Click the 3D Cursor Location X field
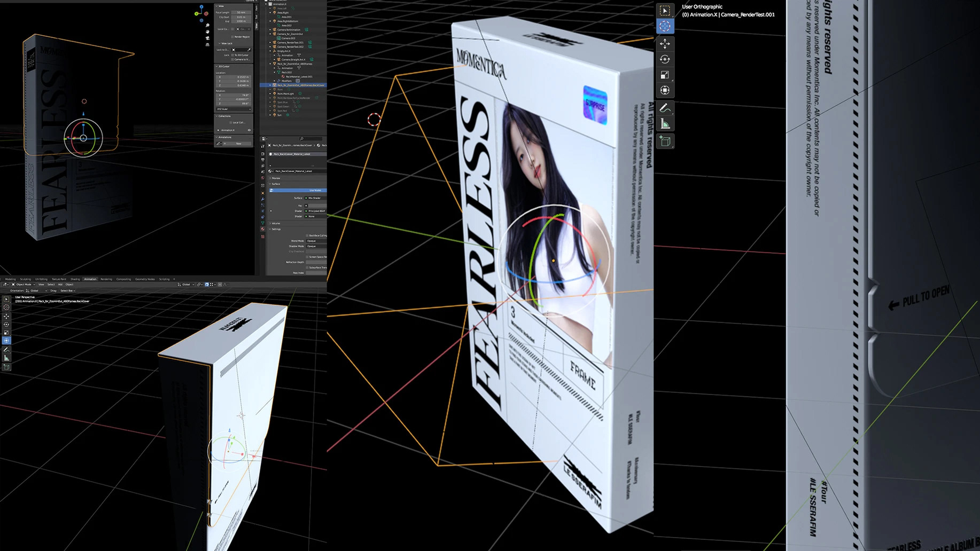The width and height of the screenshot is (980, 551). click(x=234, y=77)
